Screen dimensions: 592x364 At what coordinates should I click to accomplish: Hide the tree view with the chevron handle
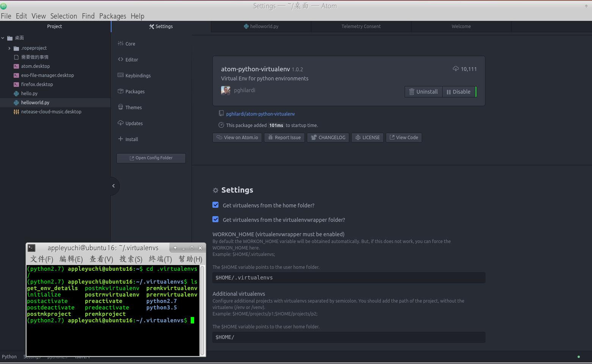113,186
